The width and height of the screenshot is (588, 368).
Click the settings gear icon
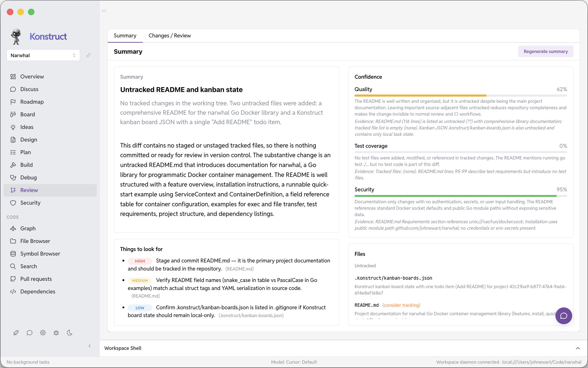pyautogui.click(x=43, y=333)
